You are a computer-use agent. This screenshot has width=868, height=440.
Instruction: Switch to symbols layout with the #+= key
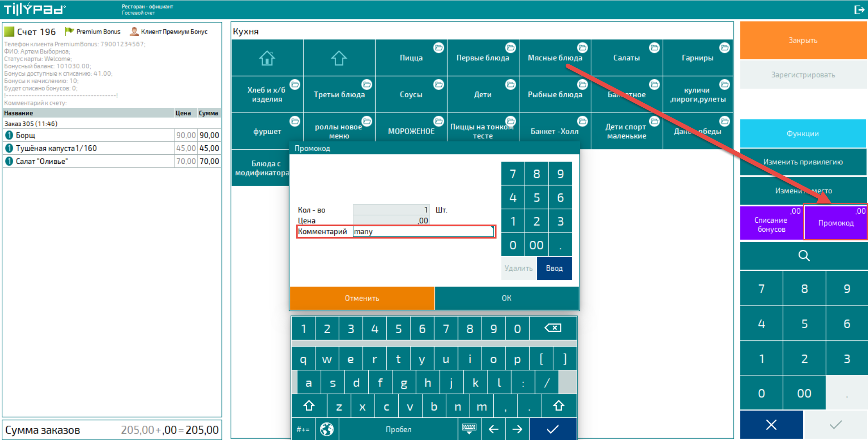pos(303,429)
